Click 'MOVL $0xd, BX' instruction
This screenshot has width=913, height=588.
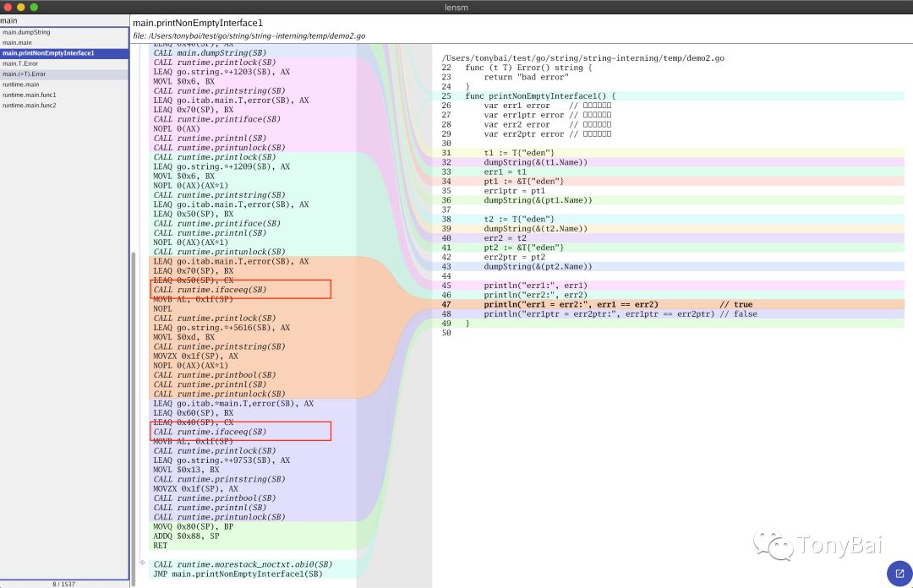pyautogui.click(x=184, y=337)
